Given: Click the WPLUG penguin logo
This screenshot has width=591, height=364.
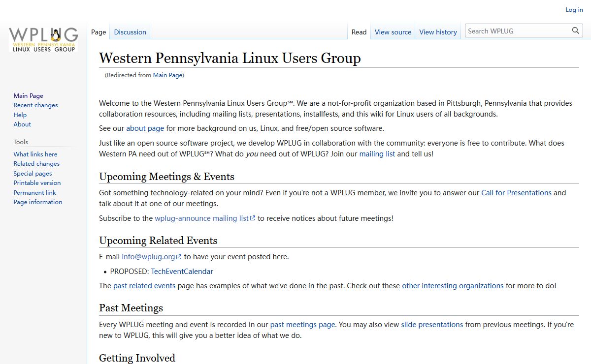Looking at the screenshot, I should click(x=43, y=40).
